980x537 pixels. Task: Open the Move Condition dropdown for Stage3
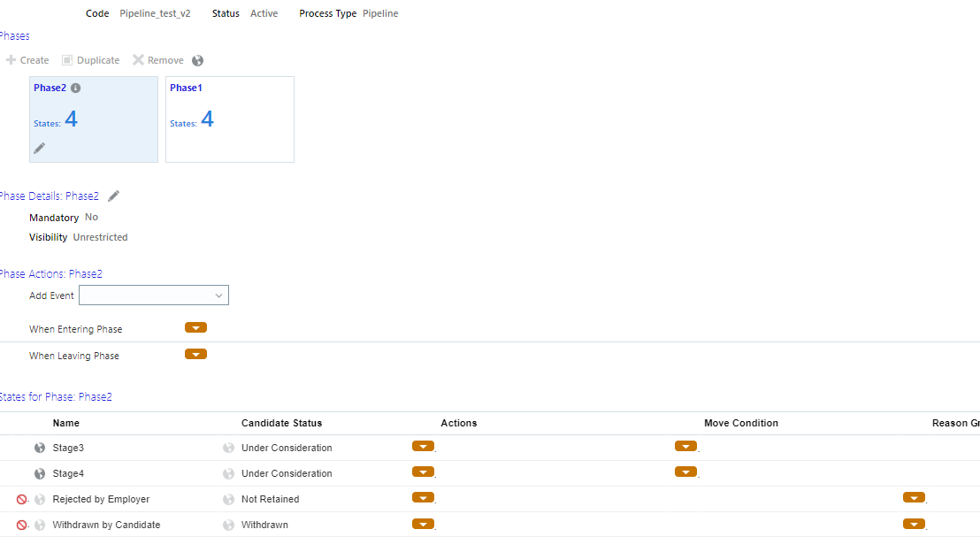click(685, 447)
